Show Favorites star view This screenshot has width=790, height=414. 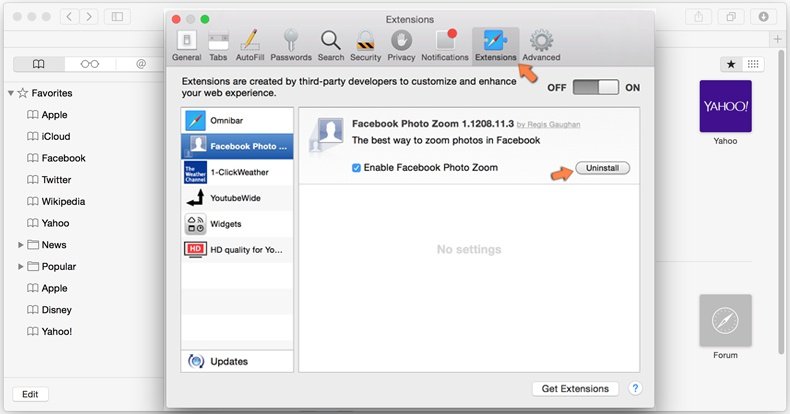(731, 64)
